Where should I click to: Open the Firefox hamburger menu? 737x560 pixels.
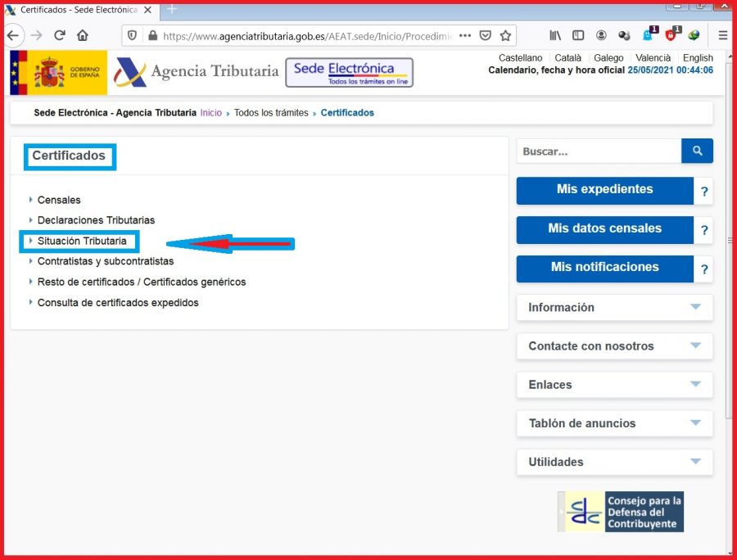(722, 35)
